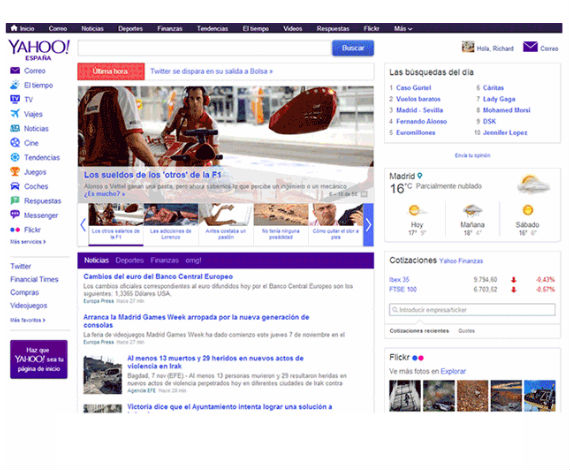The height and width of the screenshot is (470, 570).
Task: Click the El tiempo weather icon in sidebar
Action: [x=15, y=85]
